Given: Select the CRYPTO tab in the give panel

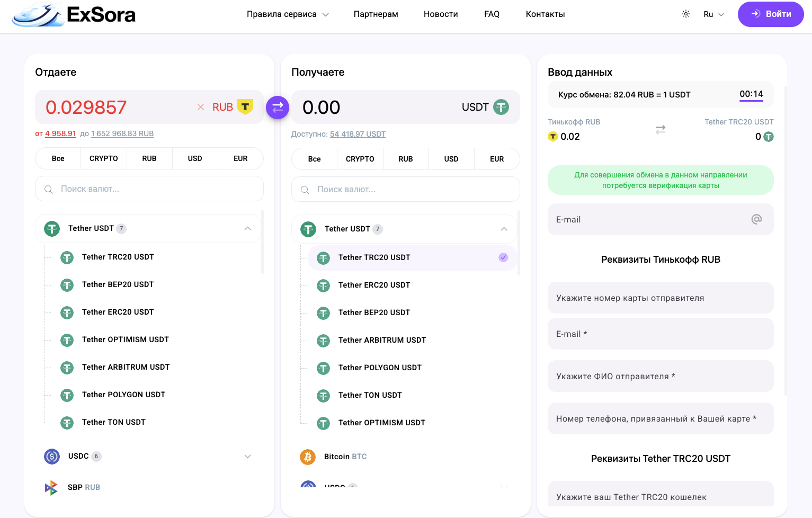Looking at the screenshot, I should [x=104, y=158].
